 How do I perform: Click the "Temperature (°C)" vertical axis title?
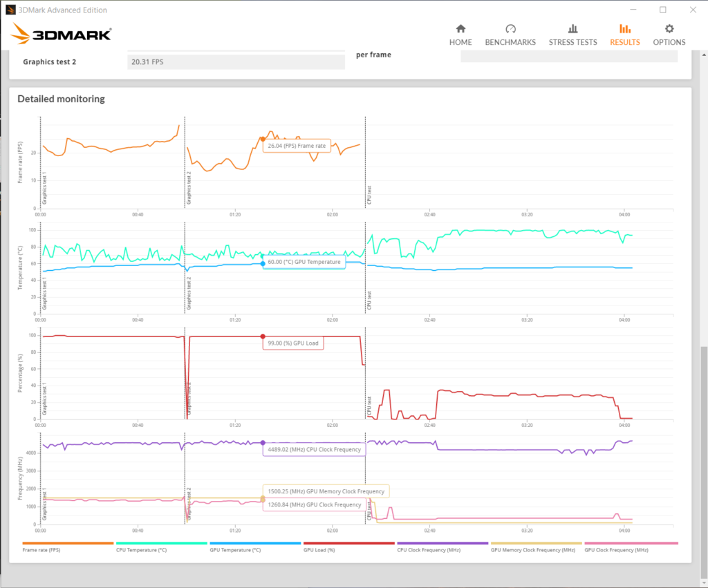(20, 267)
